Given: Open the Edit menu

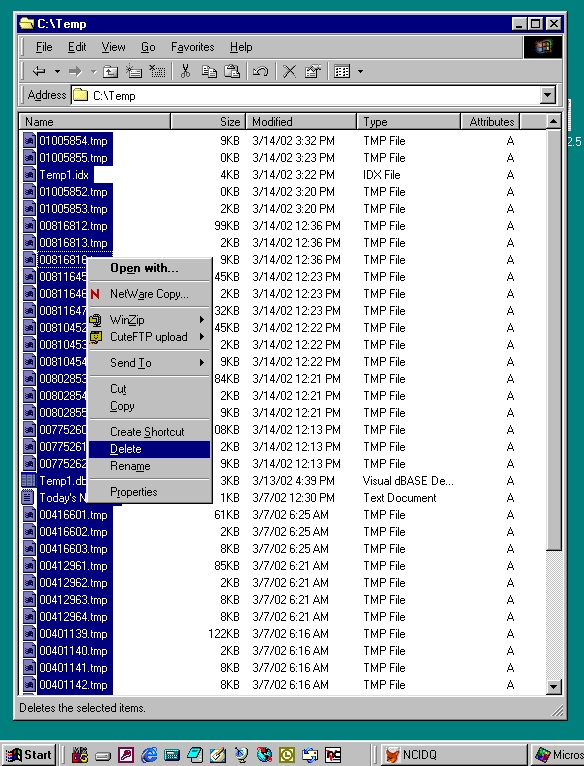Looking at the screenshot, I should [x=77, y=47].
